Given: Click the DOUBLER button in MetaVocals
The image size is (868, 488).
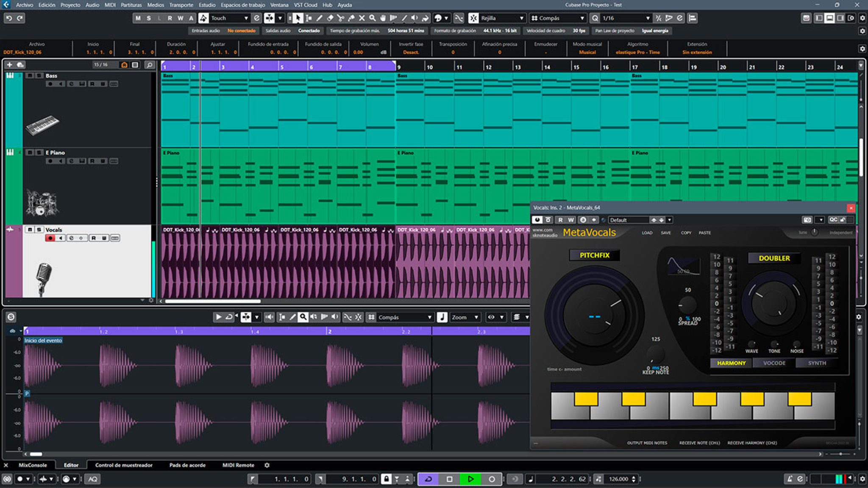Looking at the screenshot, I should tap(774, 258).
